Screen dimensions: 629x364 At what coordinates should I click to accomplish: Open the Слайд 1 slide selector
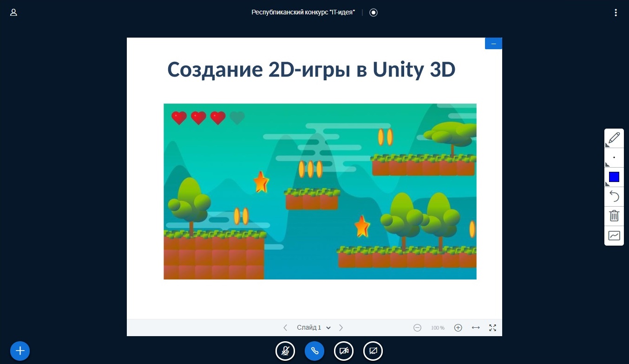pos(314,328)
